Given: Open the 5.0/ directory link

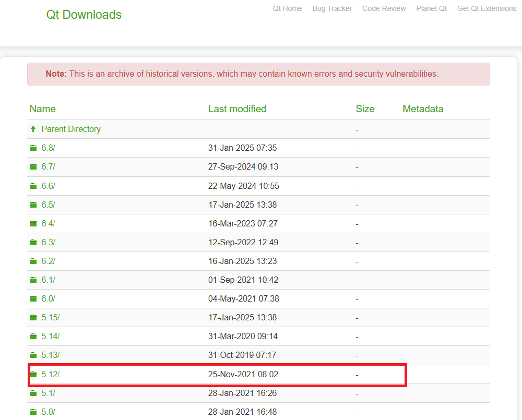Looking at the screenshot, I should pyautogui.click(x=48, y=412).
